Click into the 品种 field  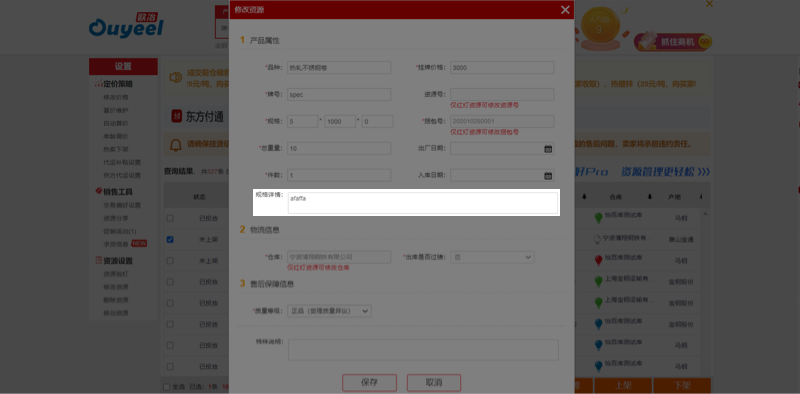[x=339, y=68]
